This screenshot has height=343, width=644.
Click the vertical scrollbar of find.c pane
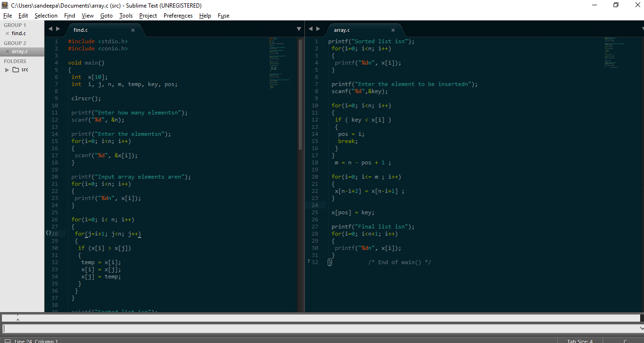(x=300, y=95)
